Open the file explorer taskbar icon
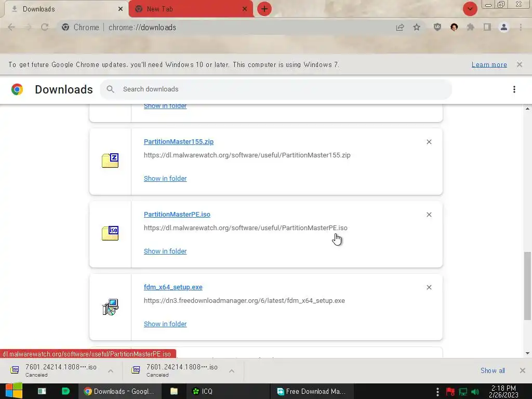This screenshot has width=532, height=399. click(174, 391)
